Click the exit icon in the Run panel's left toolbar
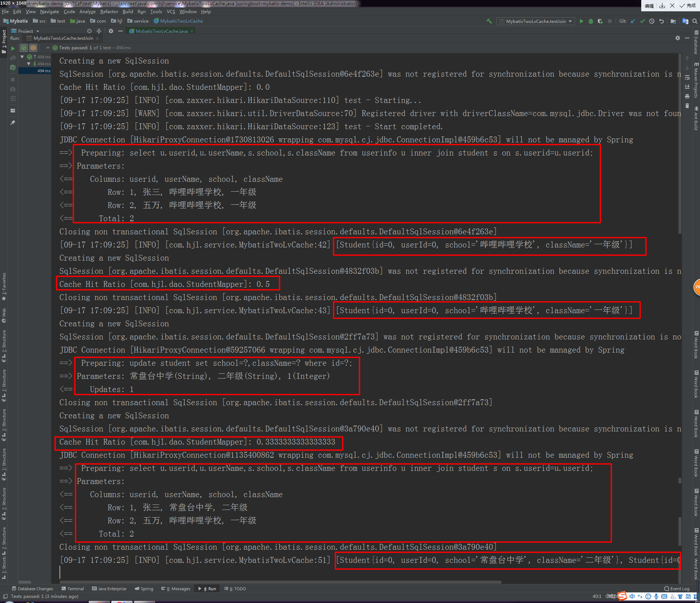 13,99
